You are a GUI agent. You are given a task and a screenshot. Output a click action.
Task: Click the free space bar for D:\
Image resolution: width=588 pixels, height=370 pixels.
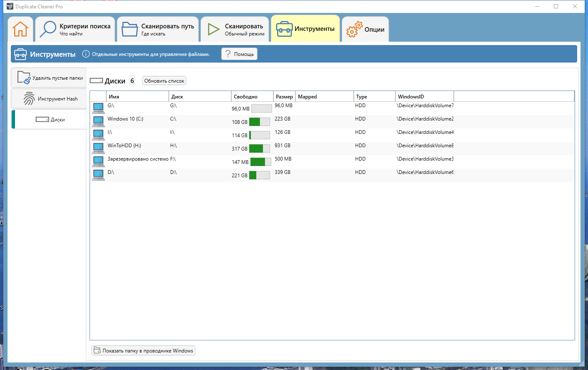click(259, 175)
